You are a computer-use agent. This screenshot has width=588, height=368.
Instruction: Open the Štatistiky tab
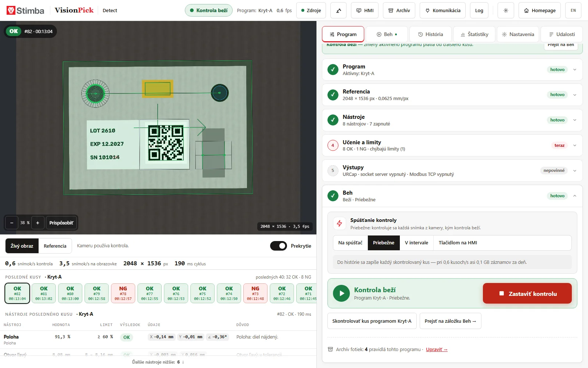coord(474,34)
